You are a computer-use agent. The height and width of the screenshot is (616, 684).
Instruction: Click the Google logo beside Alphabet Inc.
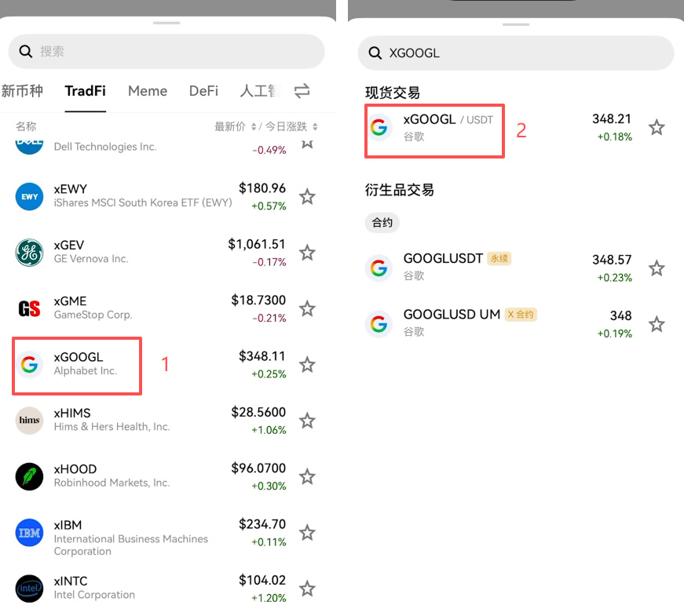29,364
